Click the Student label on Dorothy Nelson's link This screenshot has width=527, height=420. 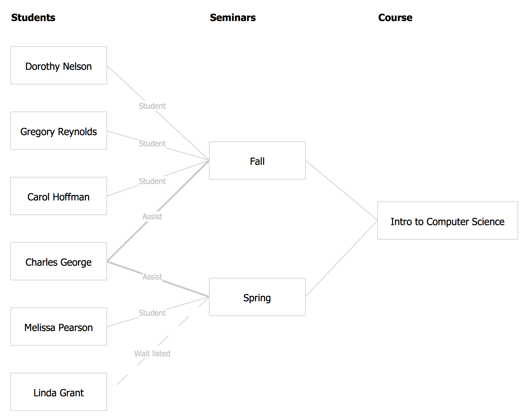pos(152,106)
